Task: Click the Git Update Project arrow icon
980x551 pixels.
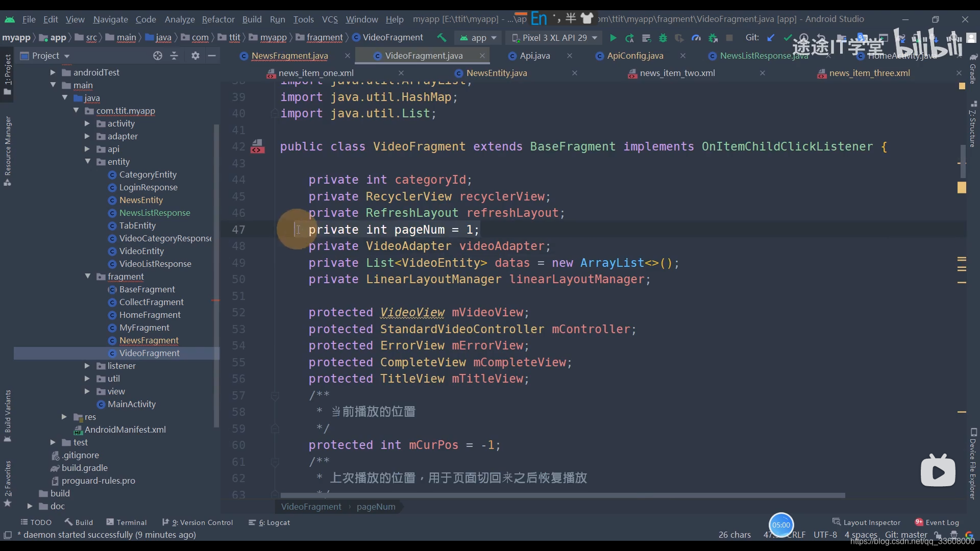Action: pyautogui.click(x=771, y=38)
